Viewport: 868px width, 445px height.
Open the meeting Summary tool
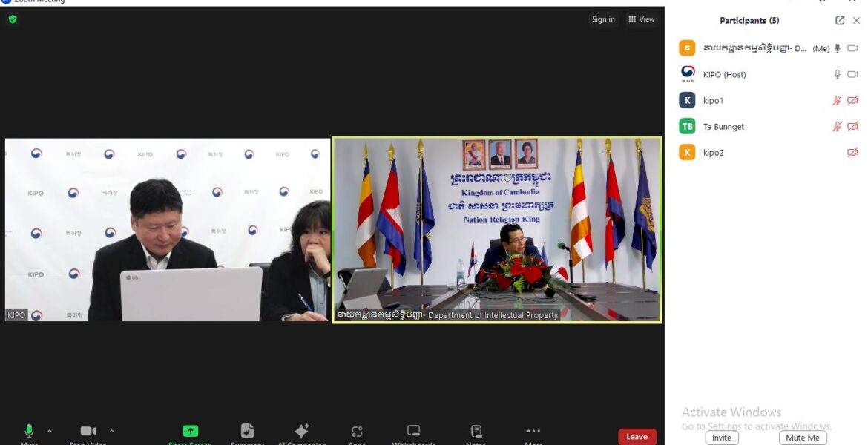coord(248,431)
